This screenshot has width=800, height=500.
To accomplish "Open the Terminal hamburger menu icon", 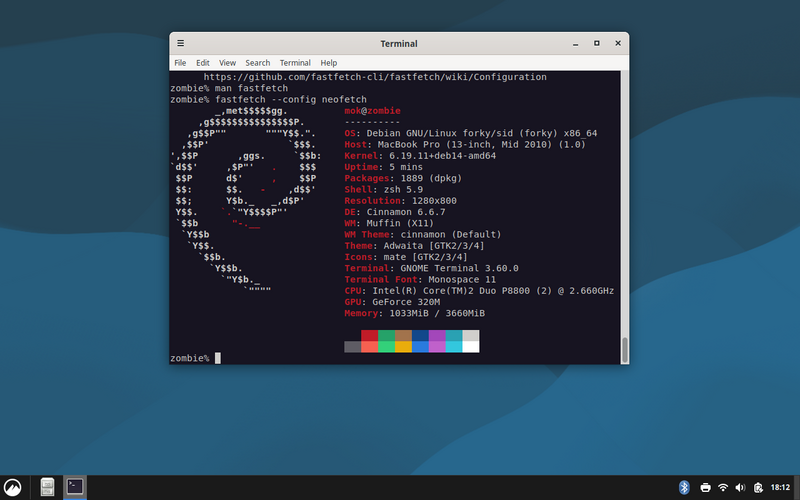I will point(181,43).
